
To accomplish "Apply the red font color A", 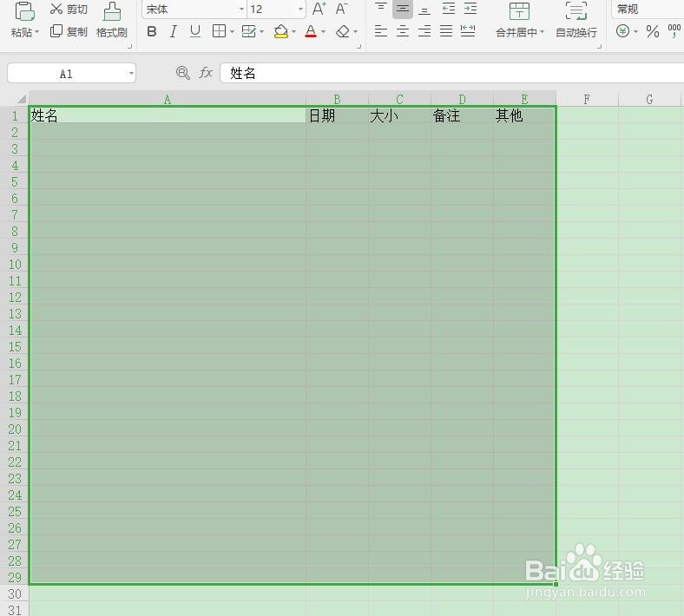I will [311, 31].
